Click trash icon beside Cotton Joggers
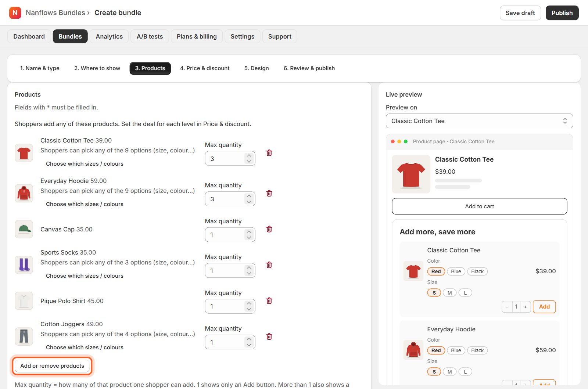The height and width of the screenshot is (389, 588). click(269, 336)
